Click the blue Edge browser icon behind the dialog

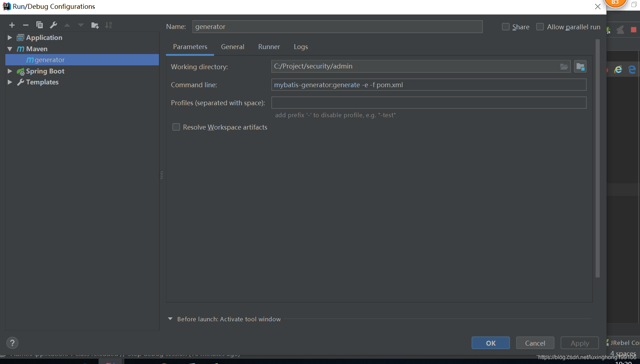(x=632, y=70)
